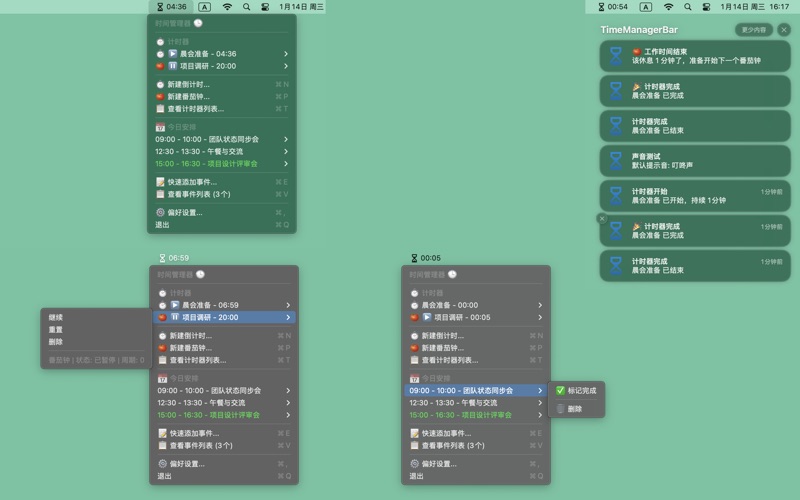
Task: Click clipboard icon of 查看事件列表 in the 04:36 menu
Action: tap(160, 194)
